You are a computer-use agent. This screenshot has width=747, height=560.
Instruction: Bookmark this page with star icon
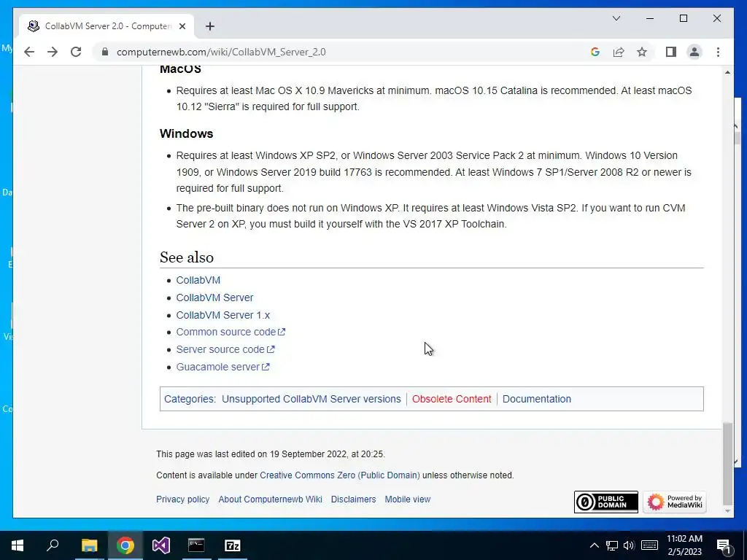pyautogui.click(x=642, y=52)
